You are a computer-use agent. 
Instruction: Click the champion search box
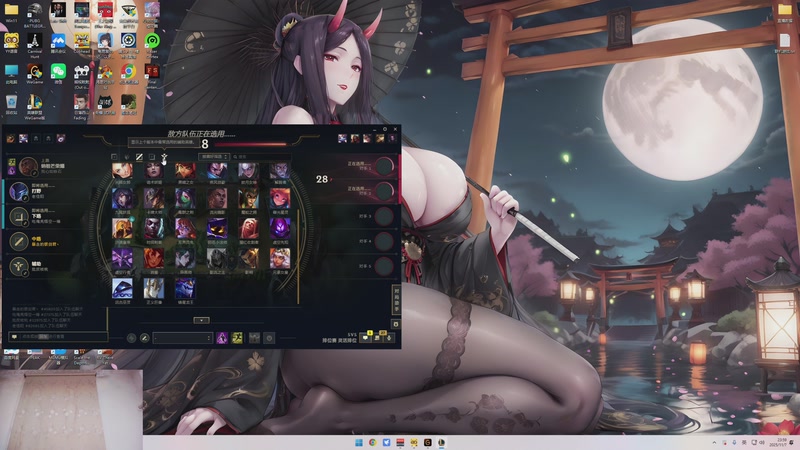point(261,157)
